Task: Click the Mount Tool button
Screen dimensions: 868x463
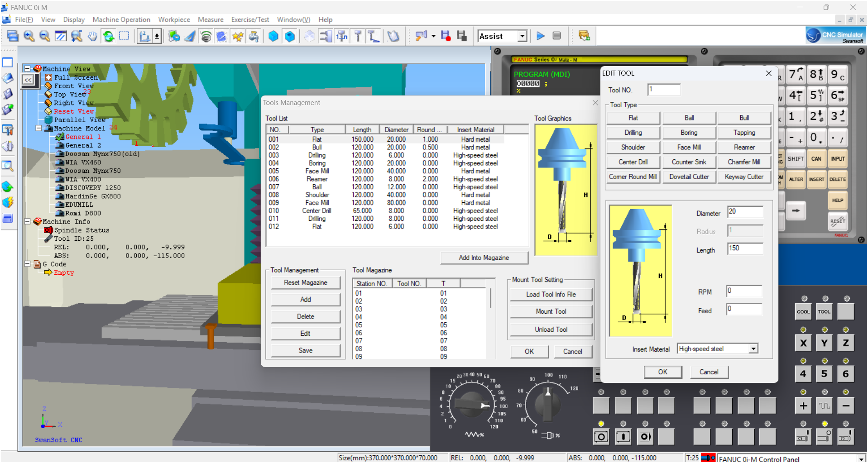Action: click(x=551, y=311)
